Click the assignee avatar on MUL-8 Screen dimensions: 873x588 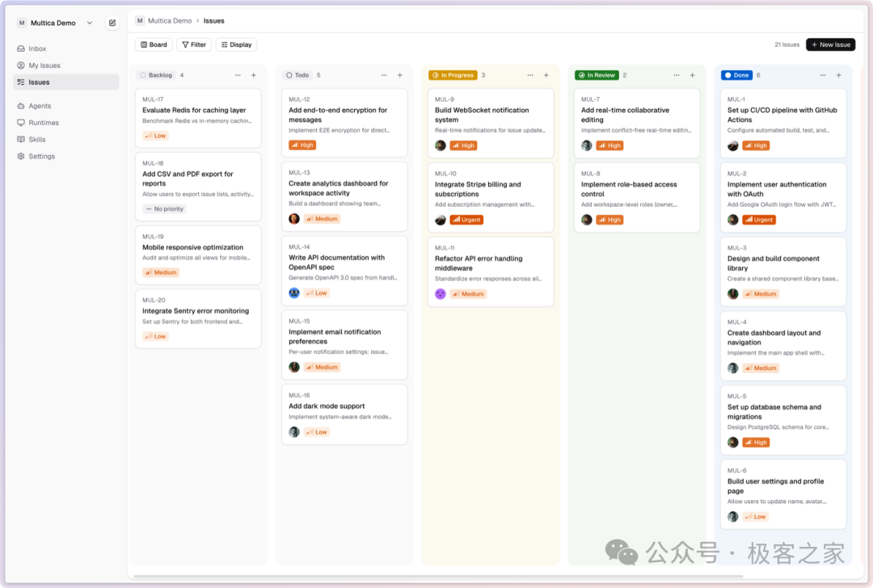click(587, 220)
